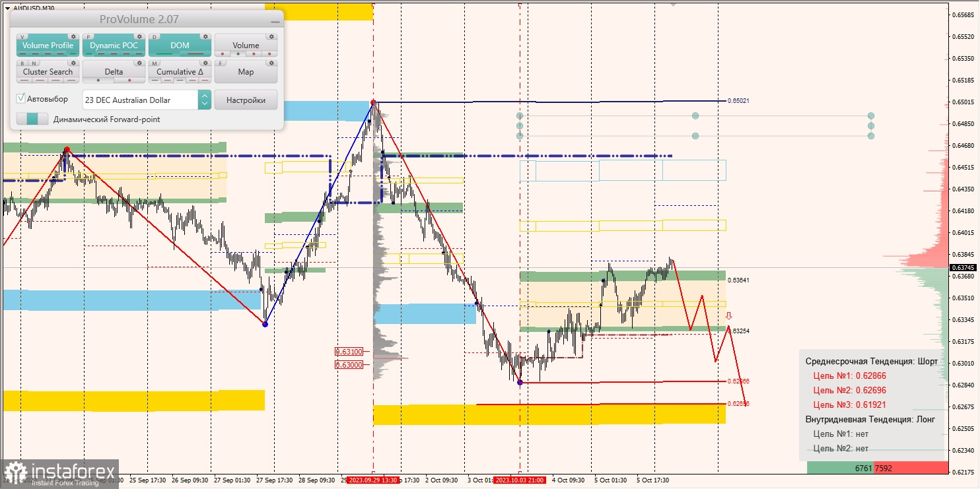Click the P hotkey tab on Dynamic POC
The image size is (980, 489).
pos(88,37)
